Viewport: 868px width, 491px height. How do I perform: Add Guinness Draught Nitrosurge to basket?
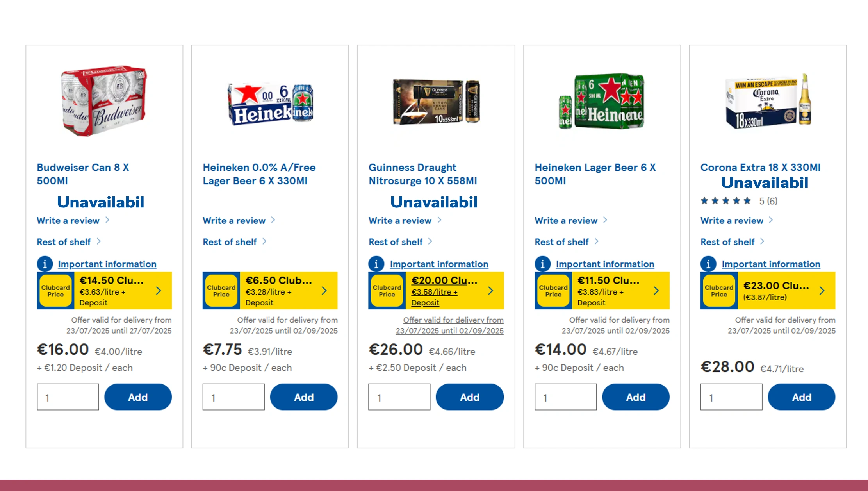coord(470,397)
